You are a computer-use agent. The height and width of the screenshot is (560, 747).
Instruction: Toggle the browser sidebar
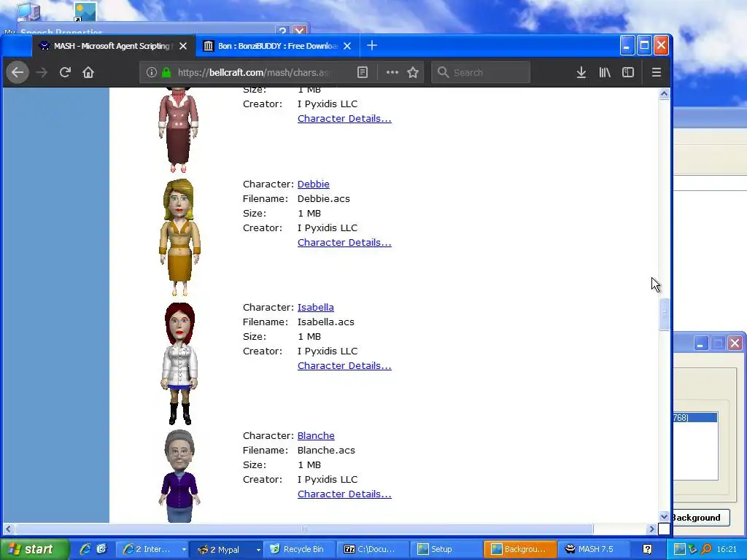coord(628,72)
